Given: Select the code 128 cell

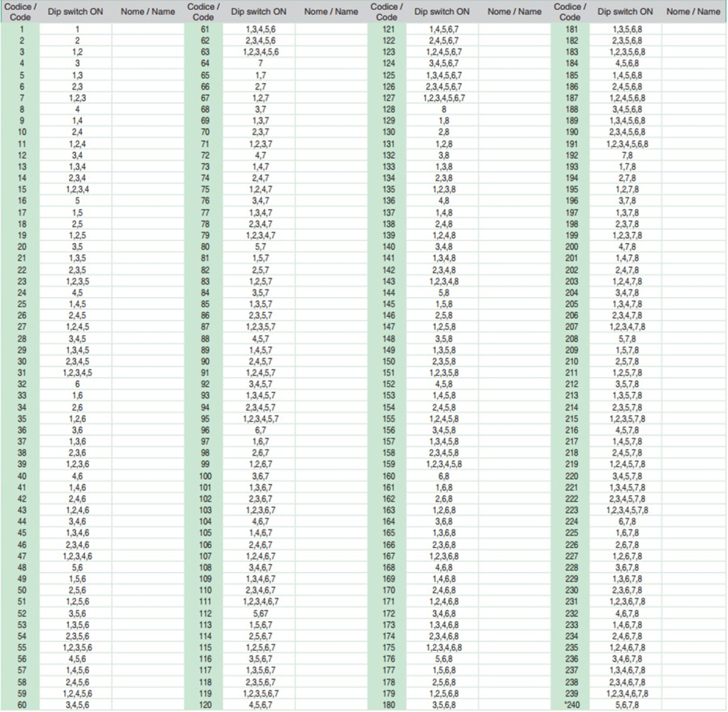Looking at the screenshot, I should 388,109.
